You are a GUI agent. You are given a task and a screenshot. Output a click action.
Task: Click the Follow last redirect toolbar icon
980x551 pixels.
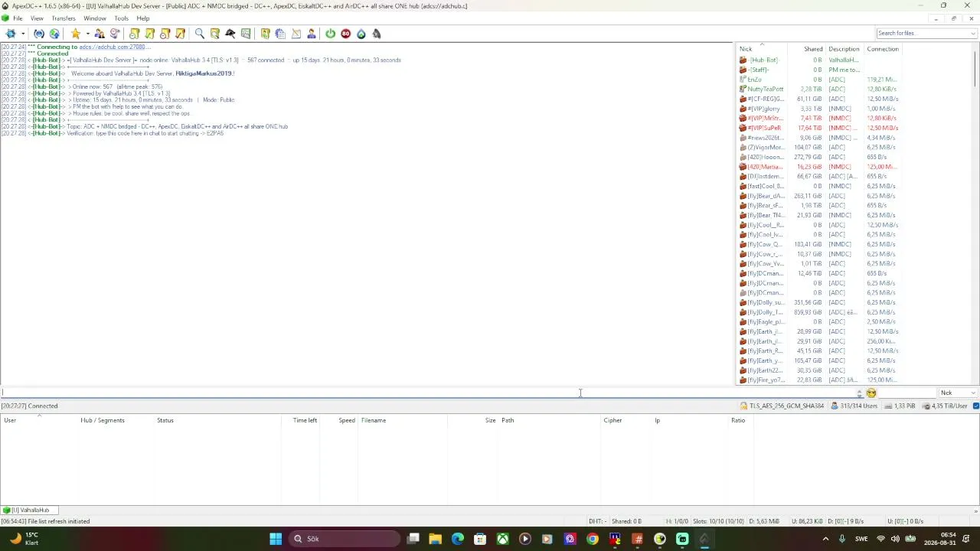click(x=54, y=34)
